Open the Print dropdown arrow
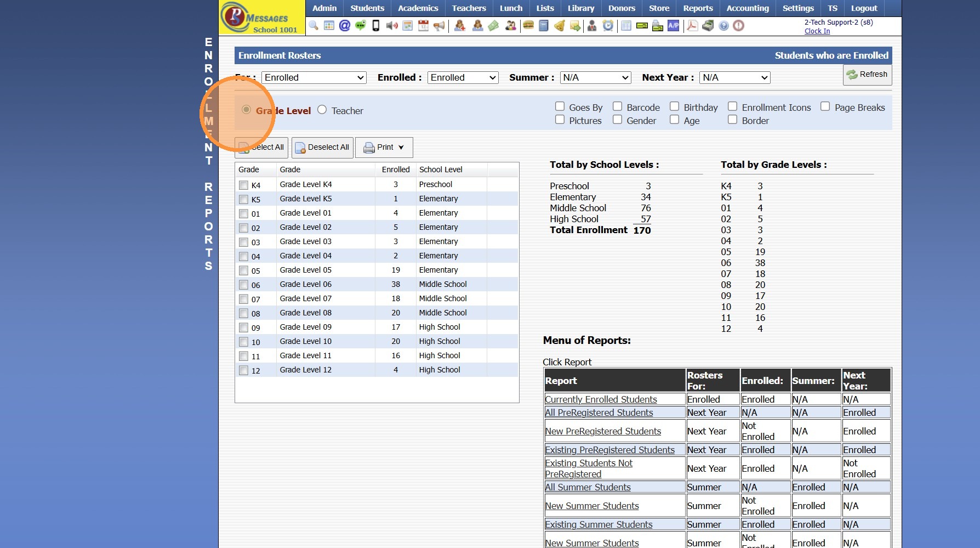 [x=401, y=148]
